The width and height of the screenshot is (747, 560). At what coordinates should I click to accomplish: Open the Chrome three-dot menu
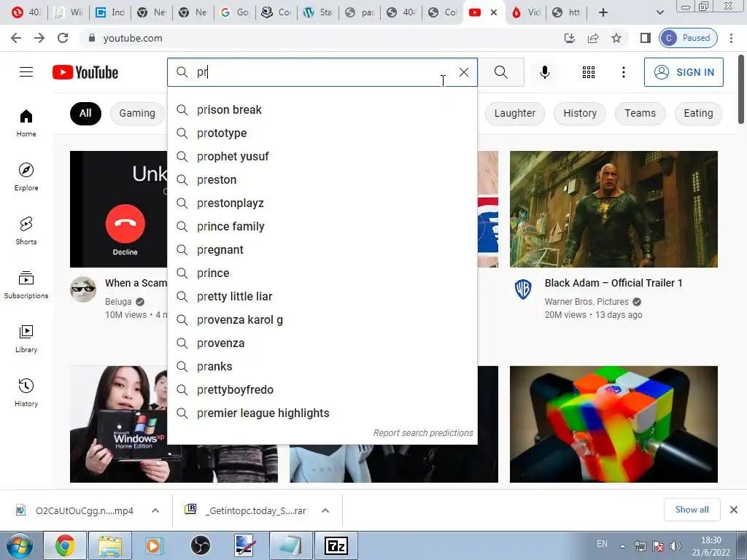pos(731,38)
